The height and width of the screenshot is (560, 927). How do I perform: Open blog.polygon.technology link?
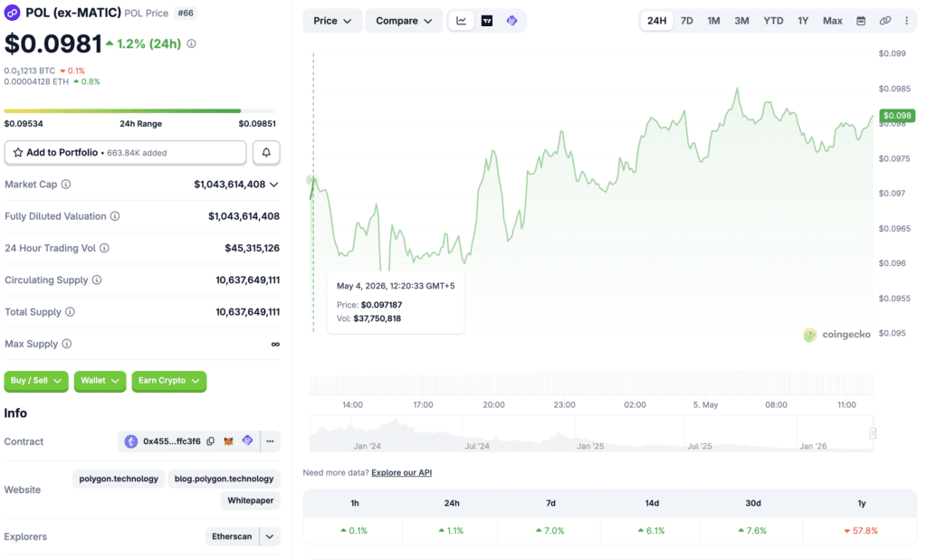point(225,479)
